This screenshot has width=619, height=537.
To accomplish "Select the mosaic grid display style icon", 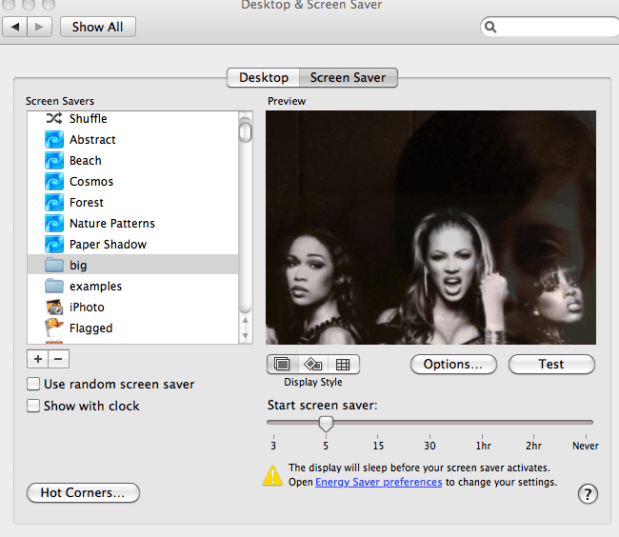I will [343, 365].
